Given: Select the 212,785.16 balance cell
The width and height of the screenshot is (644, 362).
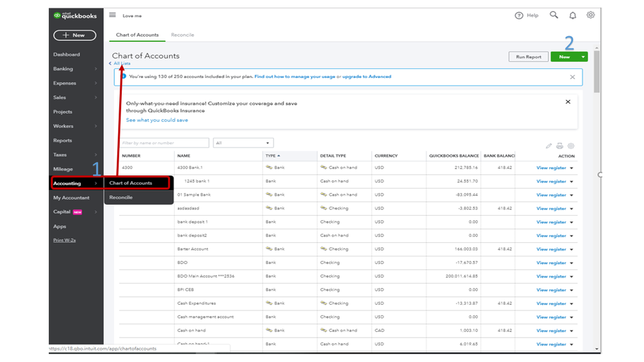Looking at the screenshot, I should tap(465, 167).
